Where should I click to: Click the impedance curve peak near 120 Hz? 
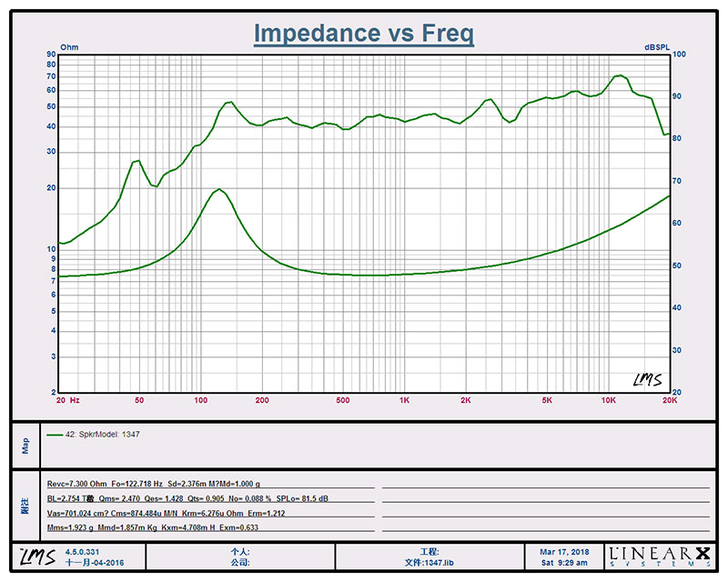pyautogui.click(x=217, y=189)
